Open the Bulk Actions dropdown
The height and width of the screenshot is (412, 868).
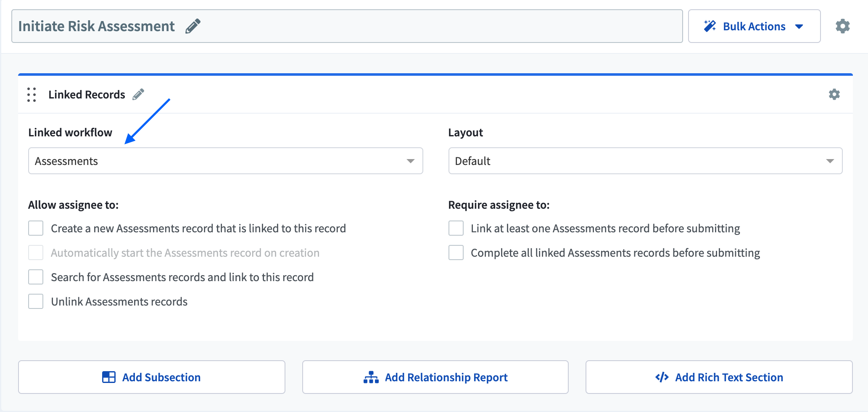pos(754,26)
